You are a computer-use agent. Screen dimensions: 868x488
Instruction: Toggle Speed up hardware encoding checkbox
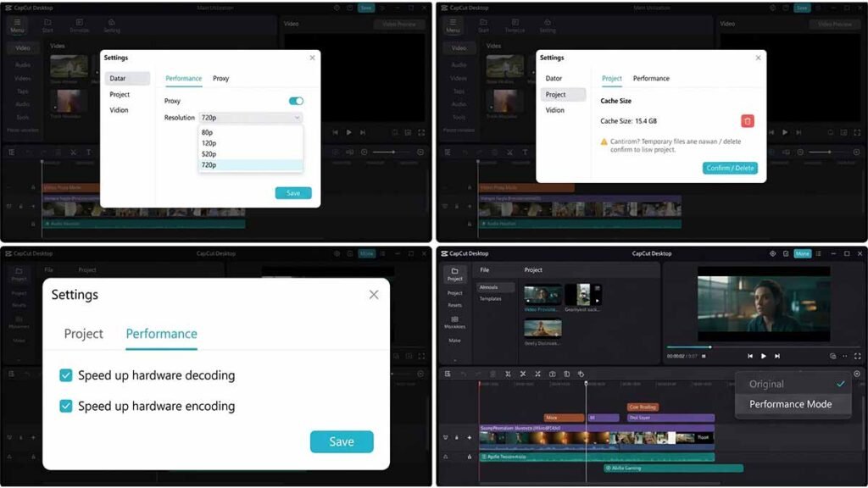(66, 406)
